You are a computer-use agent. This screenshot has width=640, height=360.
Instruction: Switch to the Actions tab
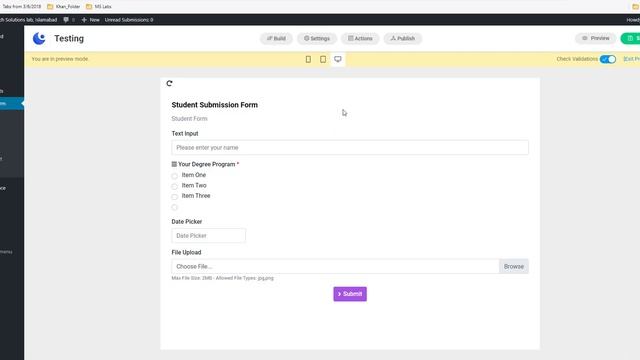(360, 38)
